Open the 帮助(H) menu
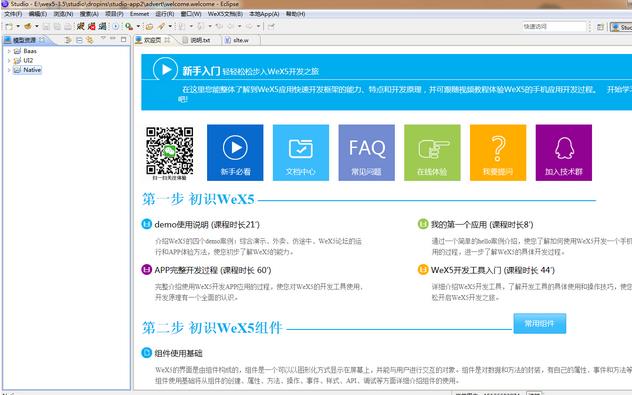 coord(295,14)
